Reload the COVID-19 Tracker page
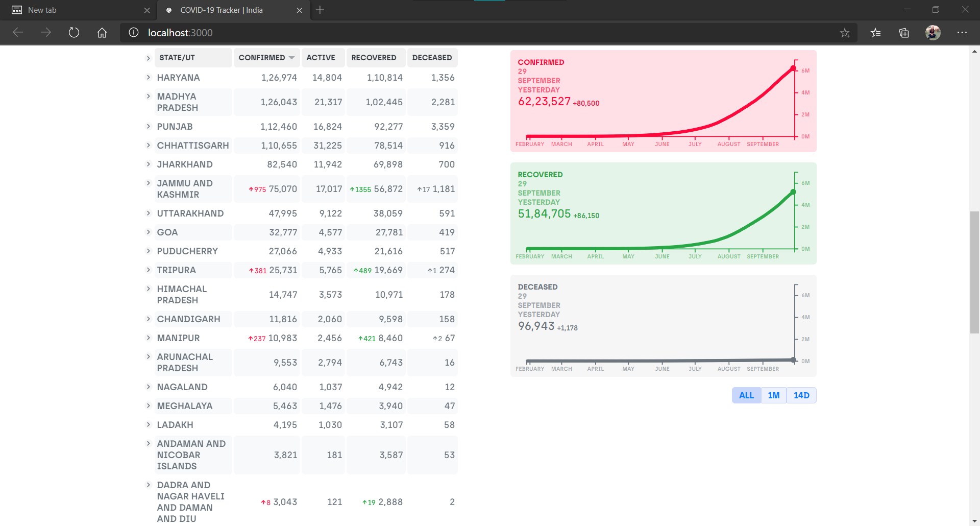 (74, 33)
